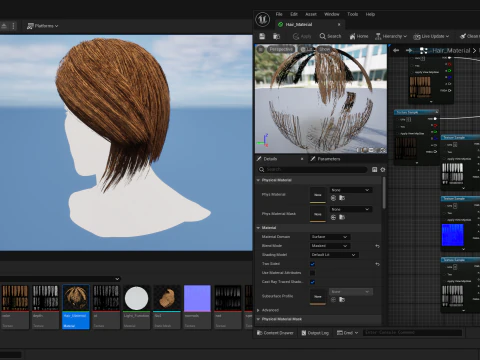The height and width of the screenshot is (360, 480).
Task: Open the Window menu
Action: (332, 14)
